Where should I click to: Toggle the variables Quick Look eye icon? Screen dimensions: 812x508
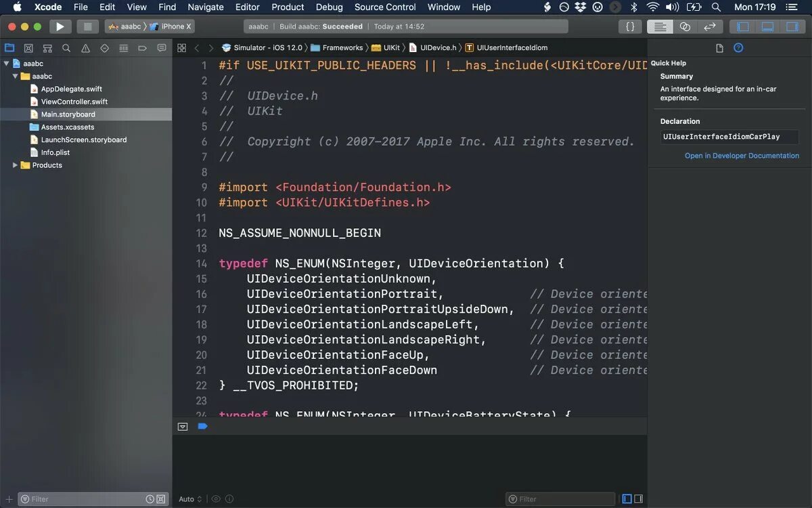(216, 499)
